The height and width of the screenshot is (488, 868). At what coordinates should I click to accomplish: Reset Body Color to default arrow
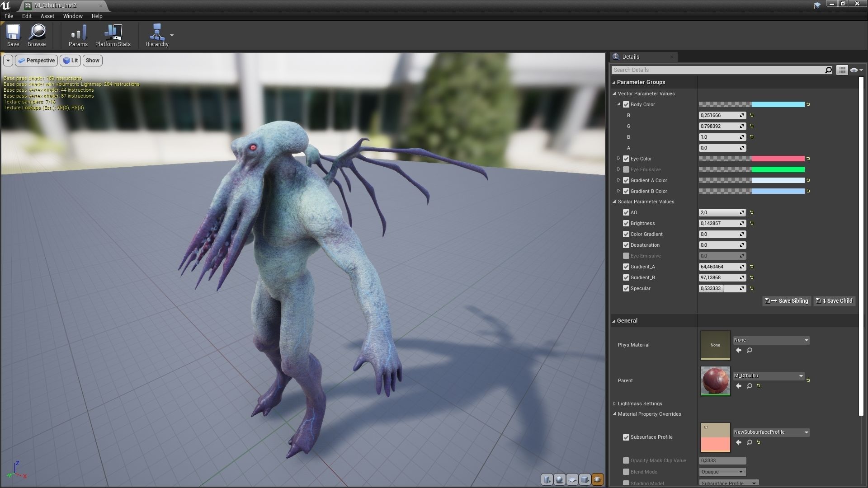808,104
